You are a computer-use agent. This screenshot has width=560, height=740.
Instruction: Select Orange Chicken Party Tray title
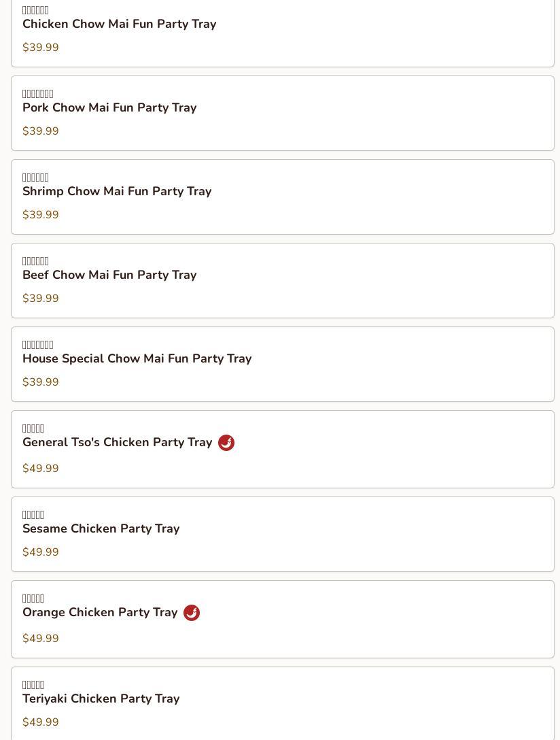(100, 612)
